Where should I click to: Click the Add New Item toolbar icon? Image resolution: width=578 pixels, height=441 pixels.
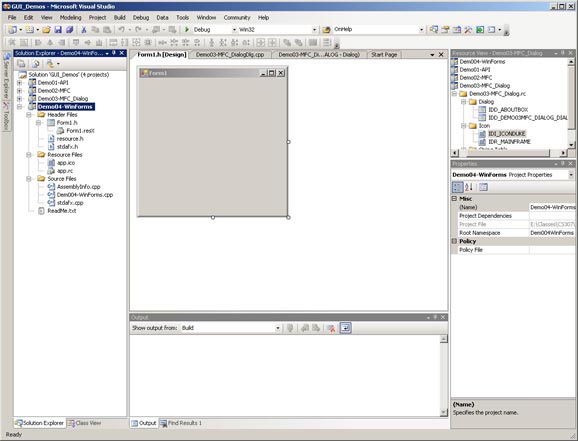(x=29, y=29)
